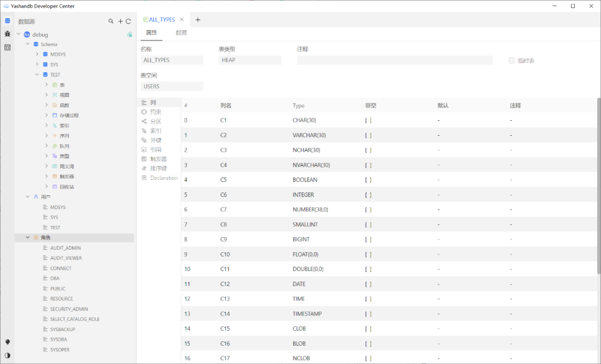Select the 同义词 synonyms folder

click(67, 166)
